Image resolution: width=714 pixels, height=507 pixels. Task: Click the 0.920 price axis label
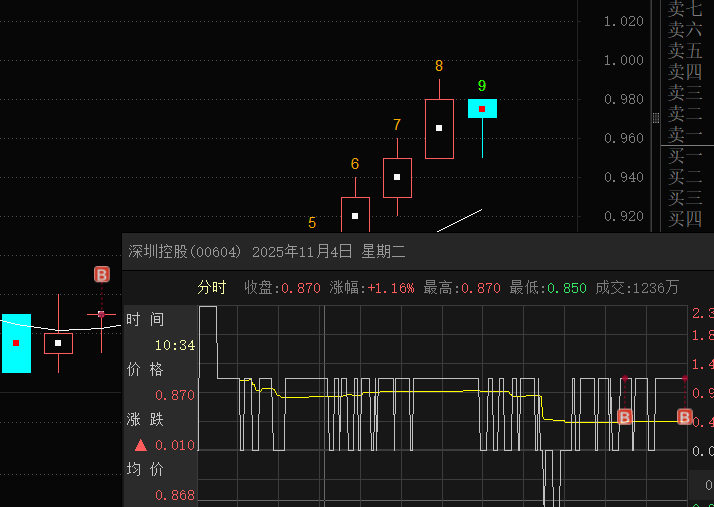623,216
